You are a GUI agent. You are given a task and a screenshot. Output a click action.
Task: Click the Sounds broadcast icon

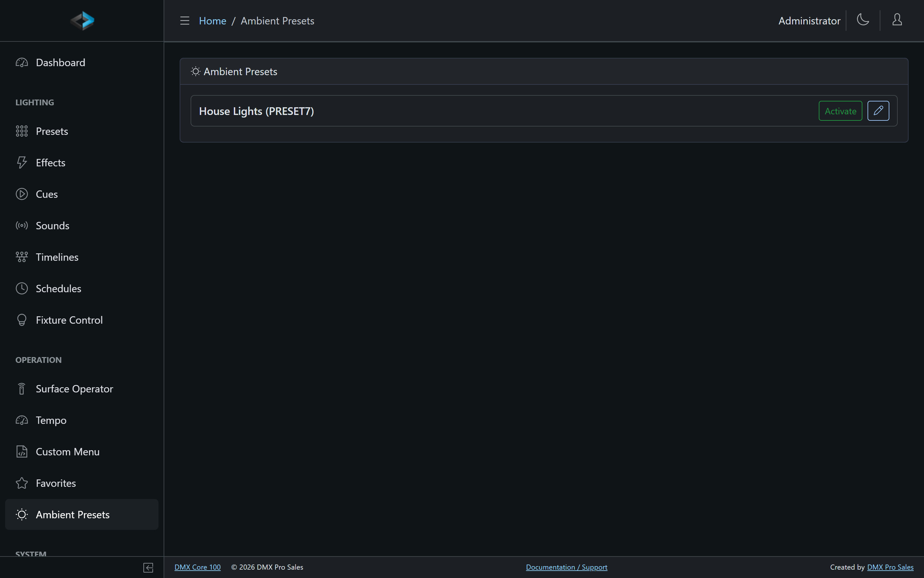pos(22,225)
